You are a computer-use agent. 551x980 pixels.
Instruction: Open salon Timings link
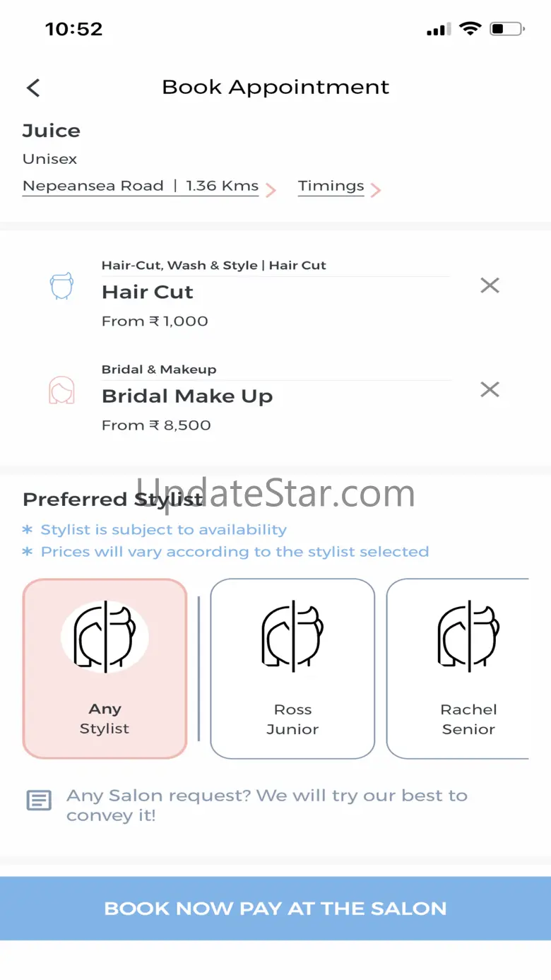pos(331,187)
